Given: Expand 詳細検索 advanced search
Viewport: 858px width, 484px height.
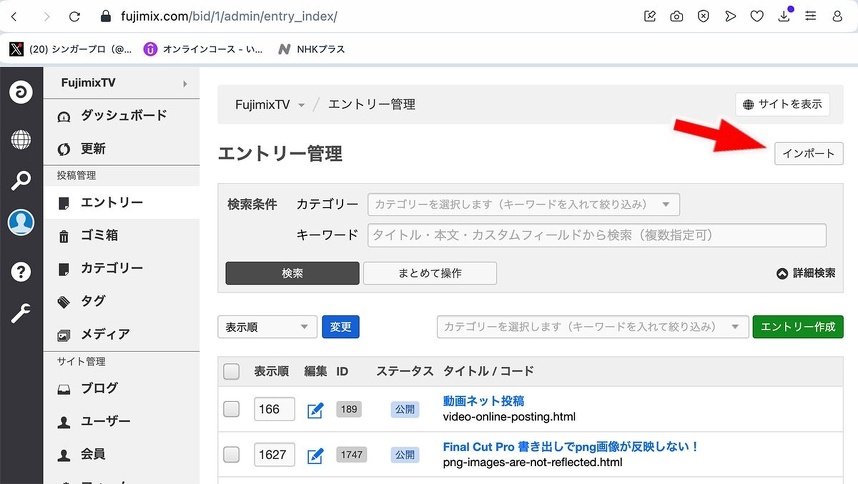Looking at the screenshot, I should 806,273.
